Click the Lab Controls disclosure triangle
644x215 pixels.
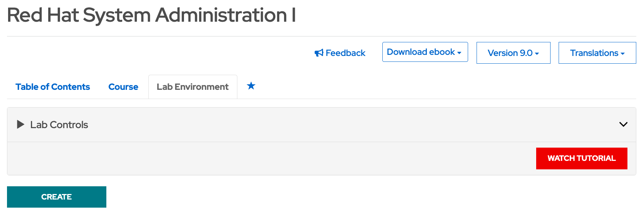point(20,124)
